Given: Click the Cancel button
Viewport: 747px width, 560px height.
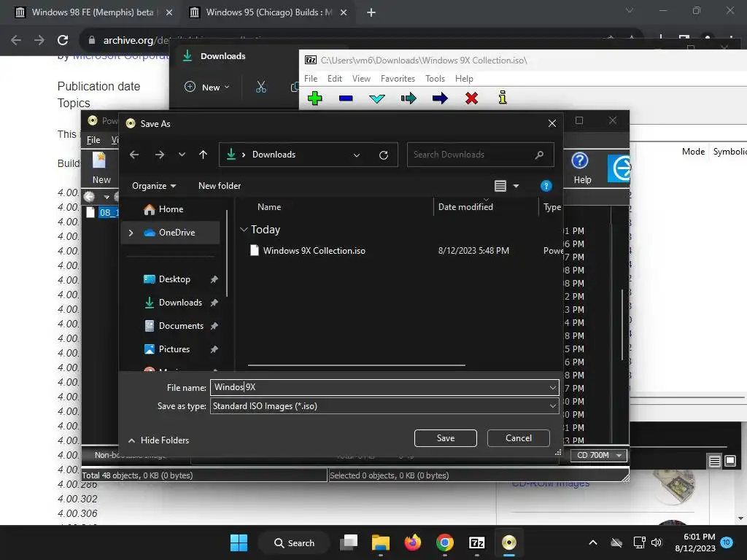Looking at the screenshot, I should click(x=519, y=438).
